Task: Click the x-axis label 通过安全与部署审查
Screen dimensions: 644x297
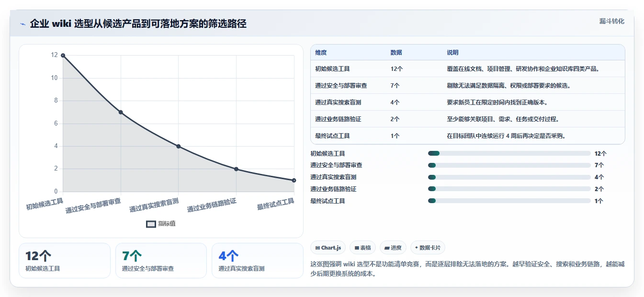Action: (93, 206)
